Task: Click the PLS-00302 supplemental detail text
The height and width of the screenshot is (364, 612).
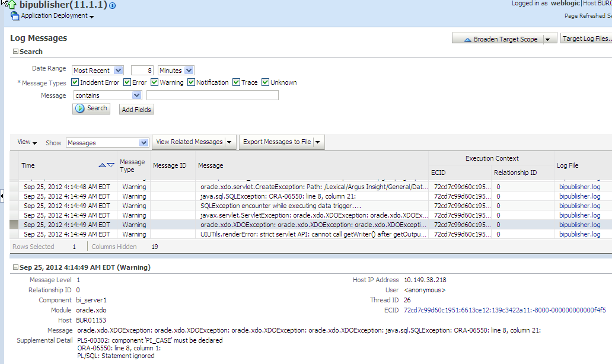Action: pyautogui.click(x=150, y=341)
